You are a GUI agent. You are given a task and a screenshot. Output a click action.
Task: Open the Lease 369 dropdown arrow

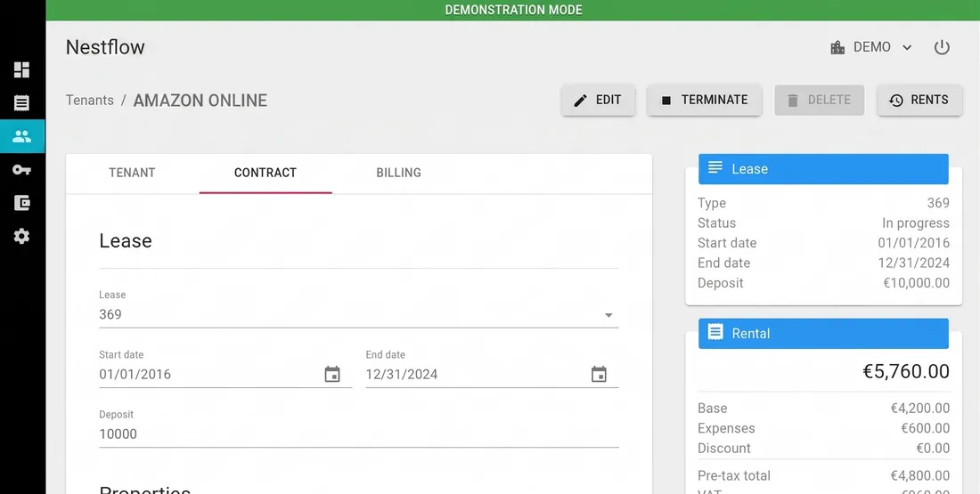click(x=608, y=315)
